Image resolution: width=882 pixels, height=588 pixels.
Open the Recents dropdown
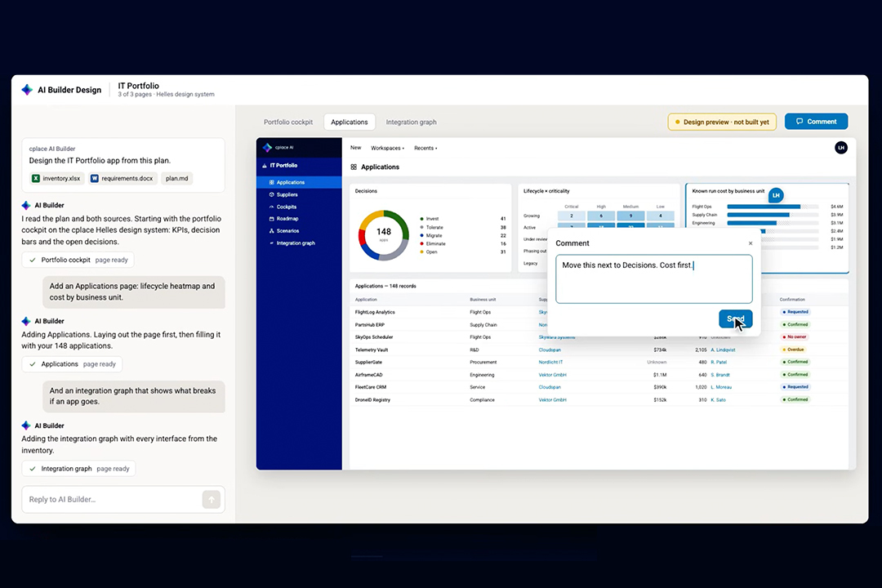click(x=425, y=149)
